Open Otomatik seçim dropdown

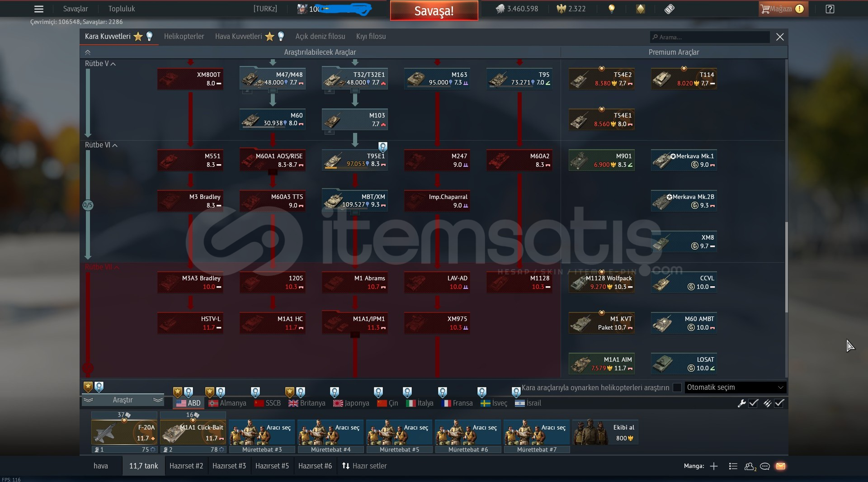pos(736,387)
